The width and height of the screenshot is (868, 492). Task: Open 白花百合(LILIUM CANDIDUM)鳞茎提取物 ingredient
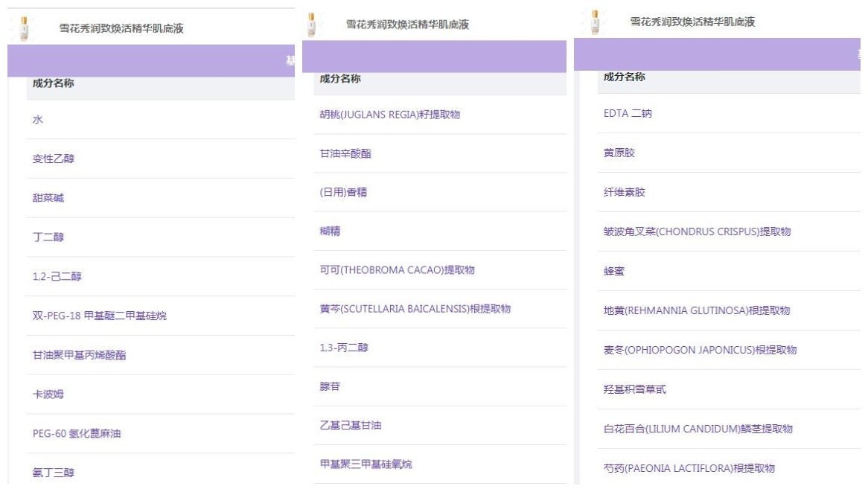click(x=698, y=429)
